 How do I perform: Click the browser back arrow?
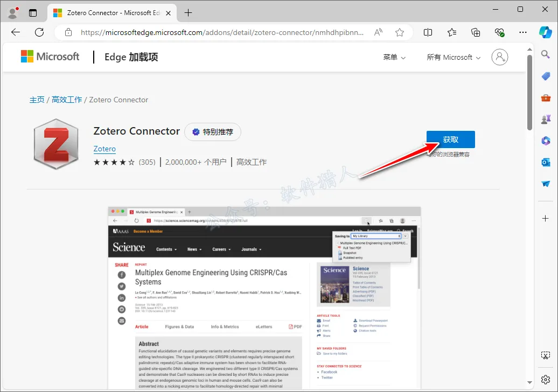click(16, 32)
